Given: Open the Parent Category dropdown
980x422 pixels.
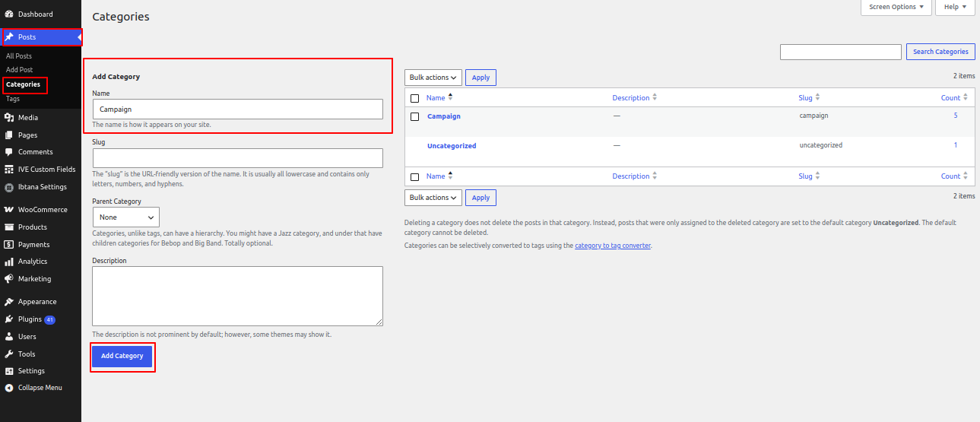Looking at the screenshot, I should 125,217.
